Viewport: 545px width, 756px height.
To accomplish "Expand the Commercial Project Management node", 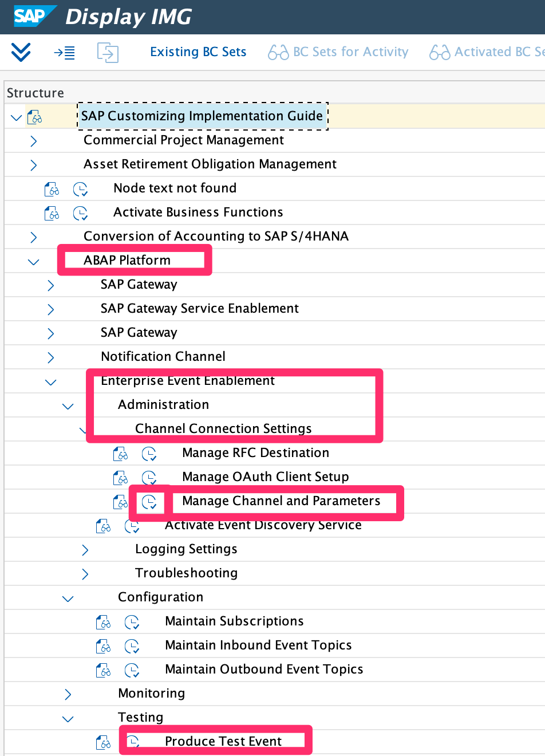I will tap(33, 141).
